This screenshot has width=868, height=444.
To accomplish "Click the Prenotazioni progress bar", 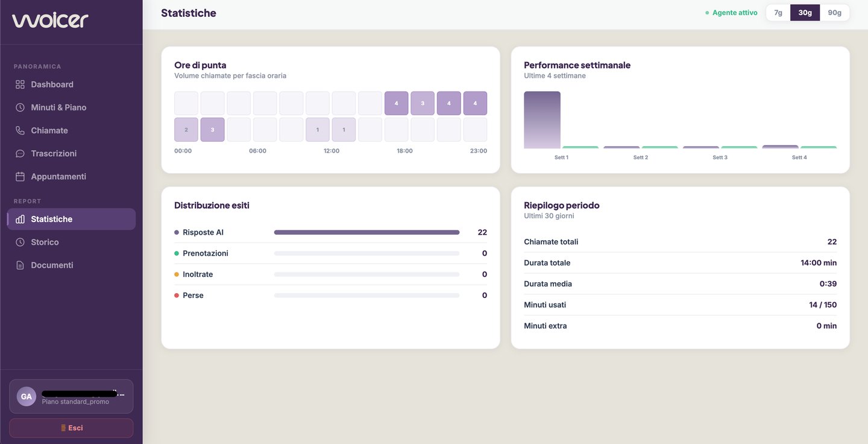I will click(x=366, y=253).
